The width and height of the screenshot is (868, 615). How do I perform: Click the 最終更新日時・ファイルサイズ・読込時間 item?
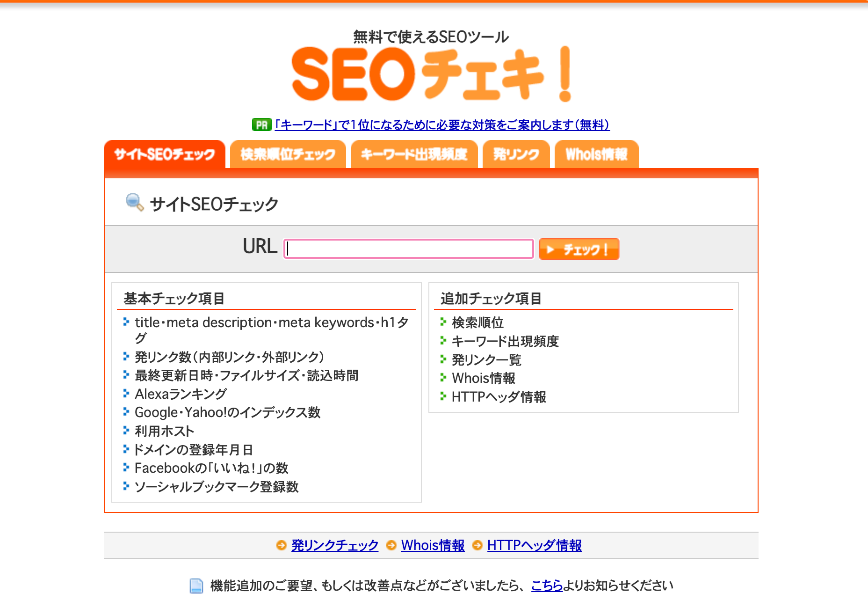pos(246,375)
